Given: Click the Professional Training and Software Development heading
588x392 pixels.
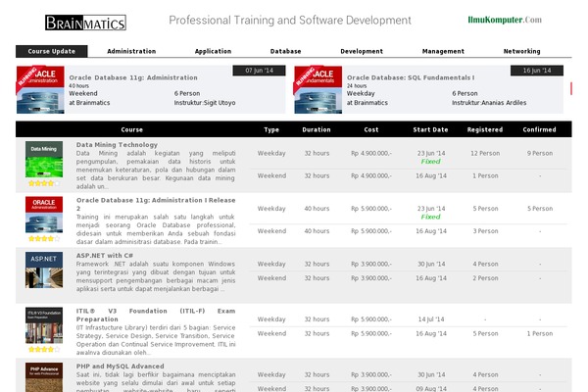Looking at the screenshot, I should pos(290,21).
